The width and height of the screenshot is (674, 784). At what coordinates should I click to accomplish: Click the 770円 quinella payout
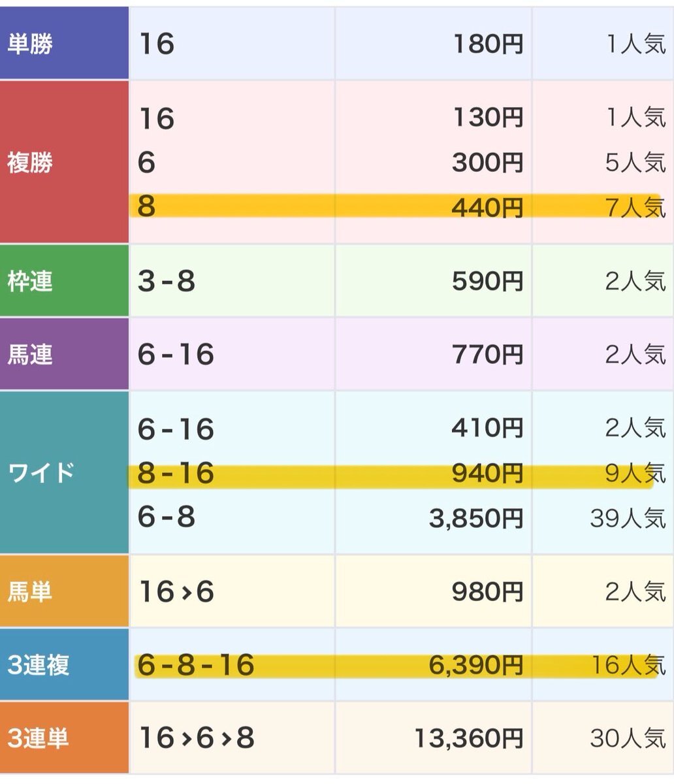[487, 355]
